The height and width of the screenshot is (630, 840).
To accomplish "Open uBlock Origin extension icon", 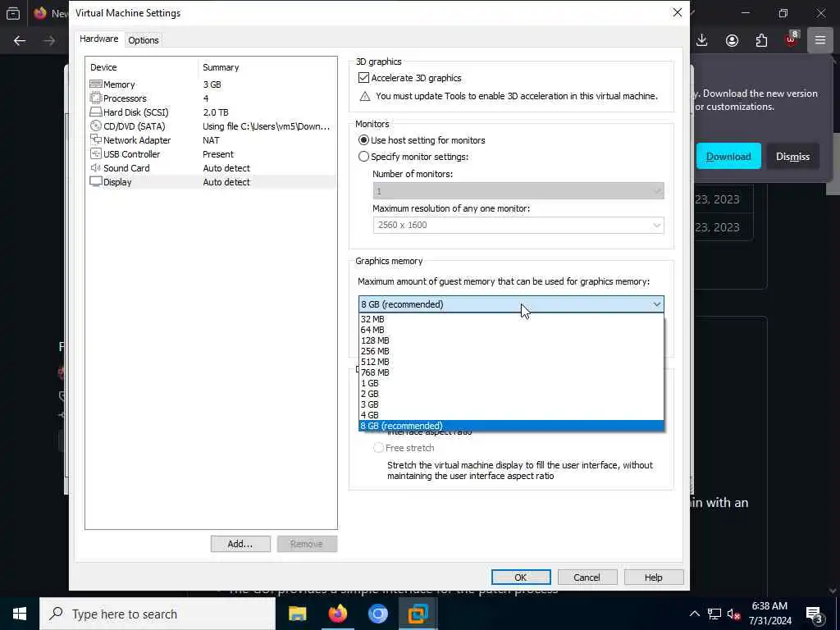I will (792, 39).
